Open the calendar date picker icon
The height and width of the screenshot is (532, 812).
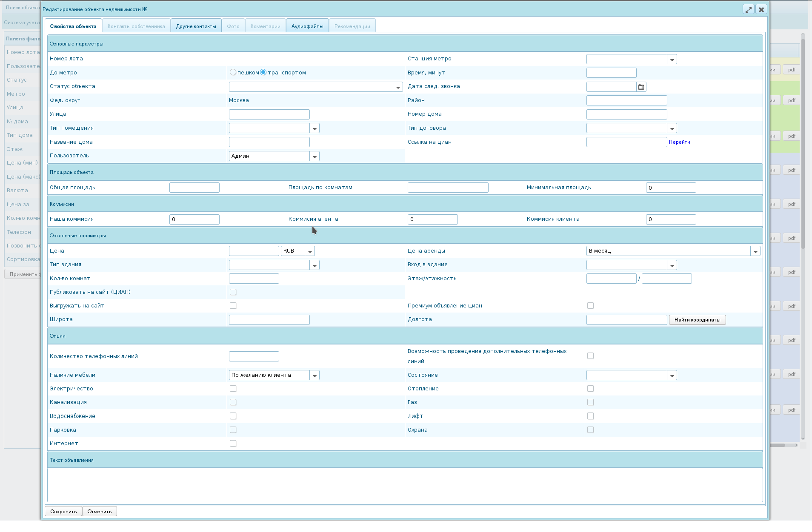pos(641,87)
